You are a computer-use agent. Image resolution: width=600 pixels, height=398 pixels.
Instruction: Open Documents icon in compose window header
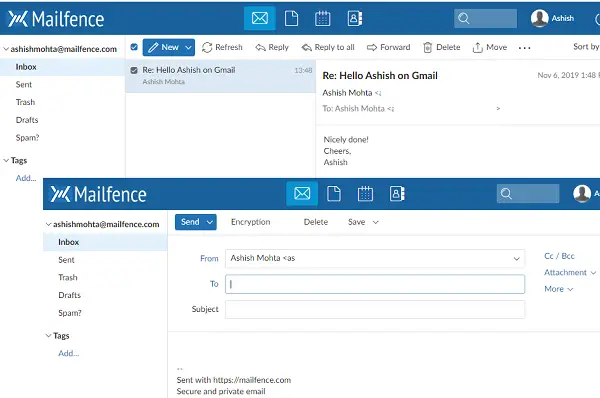tap(334, 193)
